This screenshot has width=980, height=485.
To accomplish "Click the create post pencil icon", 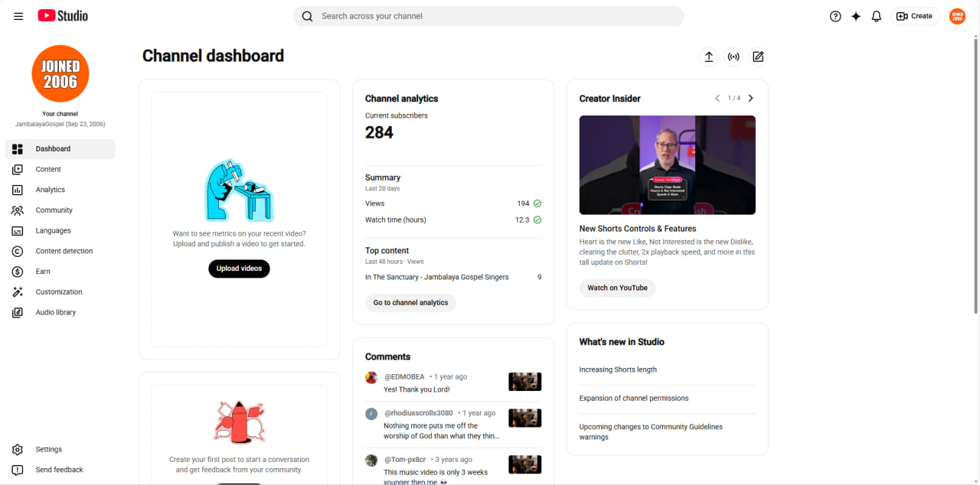I will pyautogui.click(x=758, y=57).
